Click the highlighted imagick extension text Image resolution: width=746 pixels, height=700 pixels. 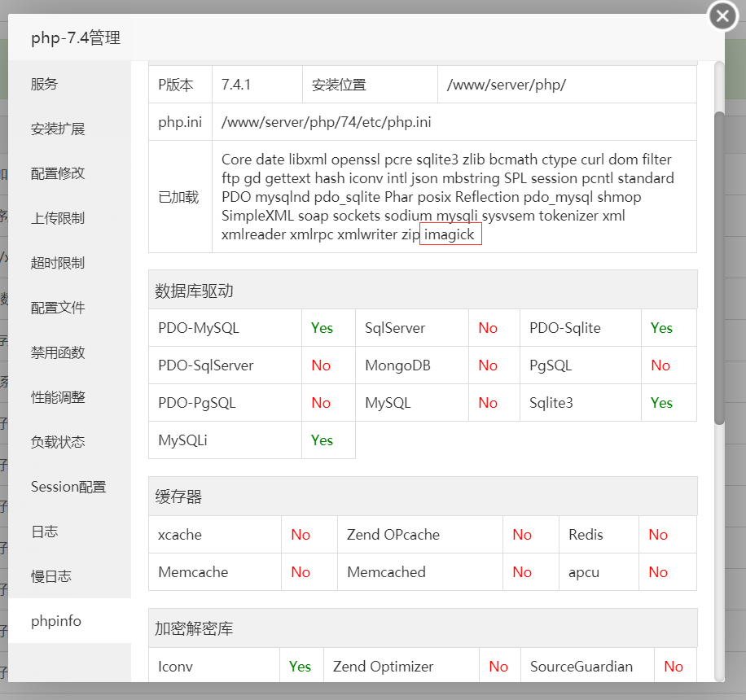450,234
